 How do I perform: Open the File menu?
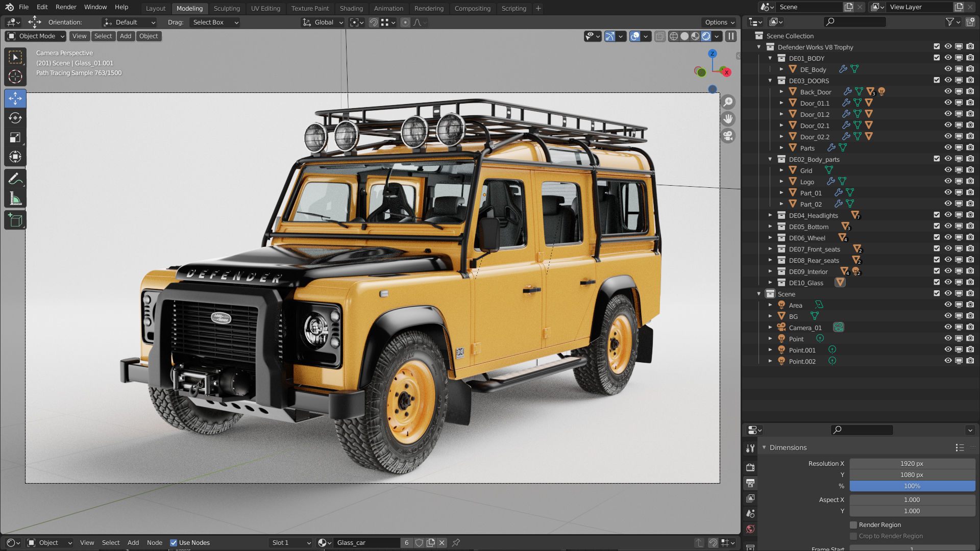[23, 7]
